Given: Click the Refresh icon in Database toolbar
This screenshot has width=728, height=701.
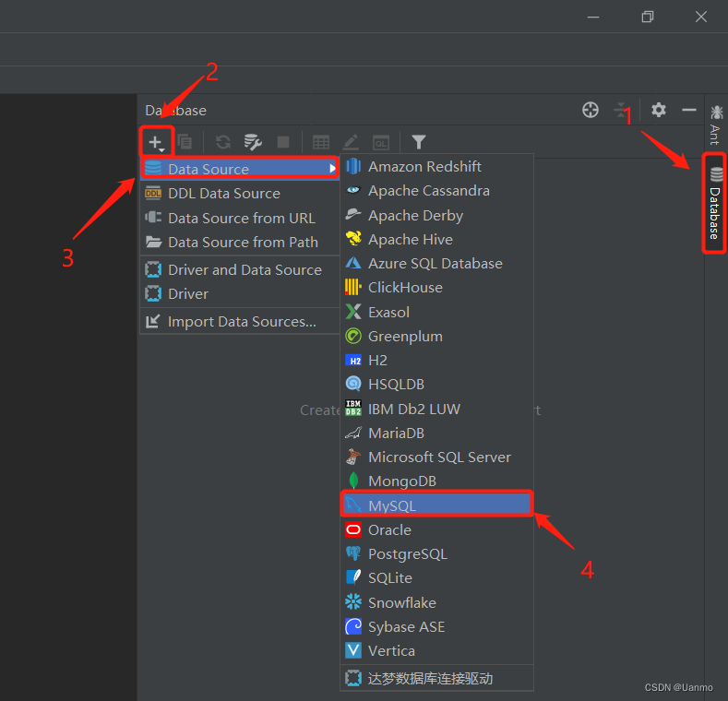Looking at the screenshot, I should [223, 142].
